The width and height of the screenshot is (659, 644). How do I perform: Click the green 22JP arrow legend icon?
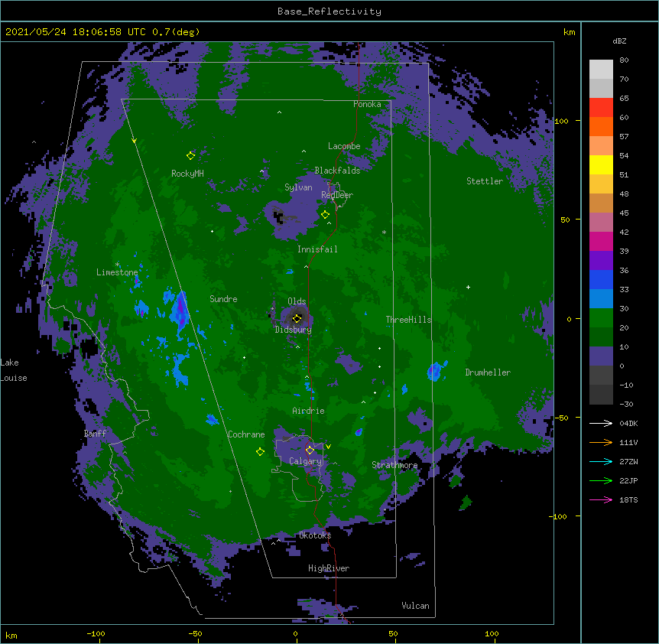[x=601, y=480]
